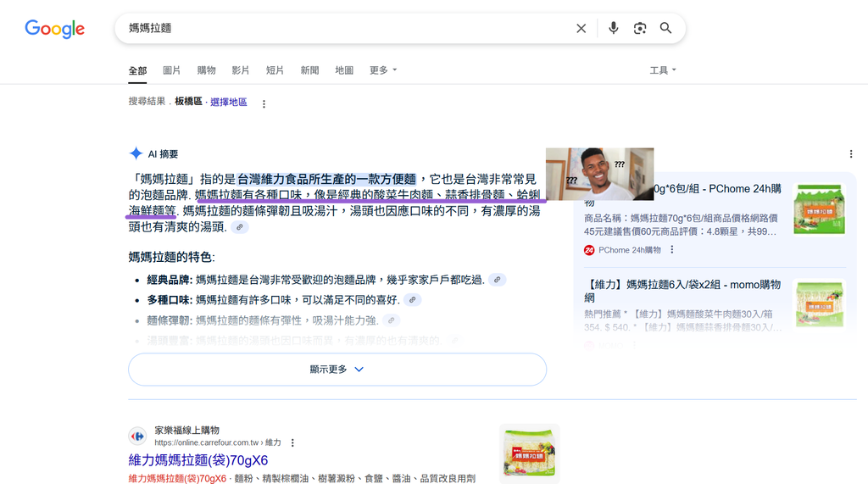
Task: Expand AI summary with 顯示更多
Action: [x=337, y=370]
